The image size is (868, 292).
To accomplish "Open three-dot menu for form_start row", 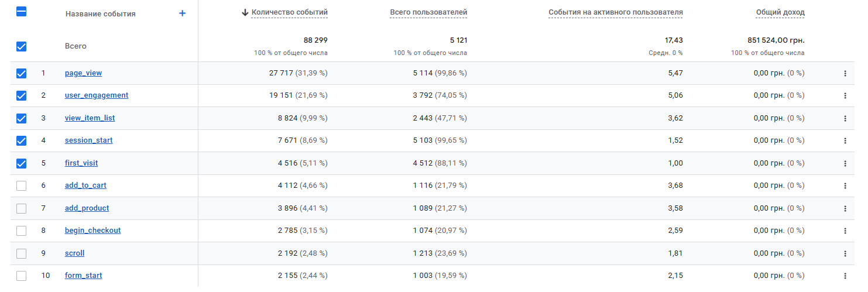I will tap(845, 276).
